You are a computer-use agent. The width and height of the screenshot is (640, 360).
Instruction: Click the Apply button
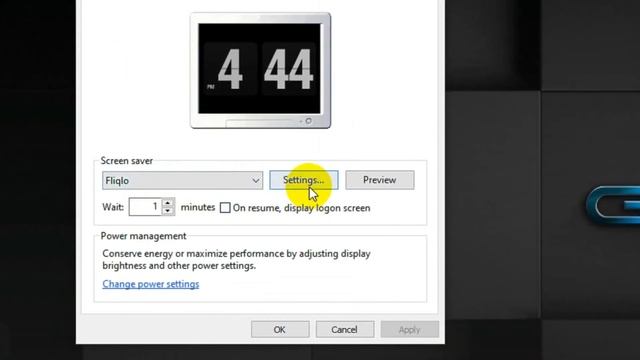tap(409, 329)
